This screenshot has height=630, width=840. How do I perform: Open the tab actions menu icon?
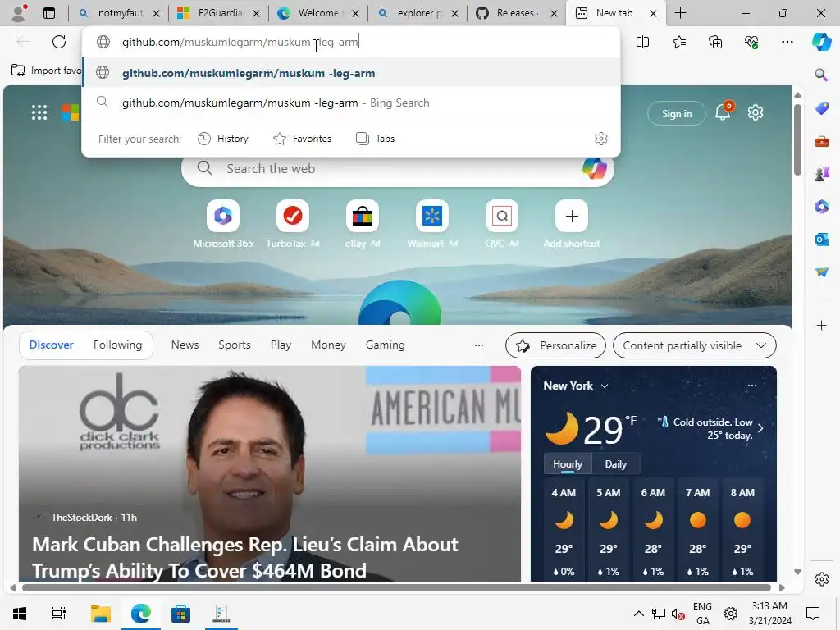pos(48,13)
